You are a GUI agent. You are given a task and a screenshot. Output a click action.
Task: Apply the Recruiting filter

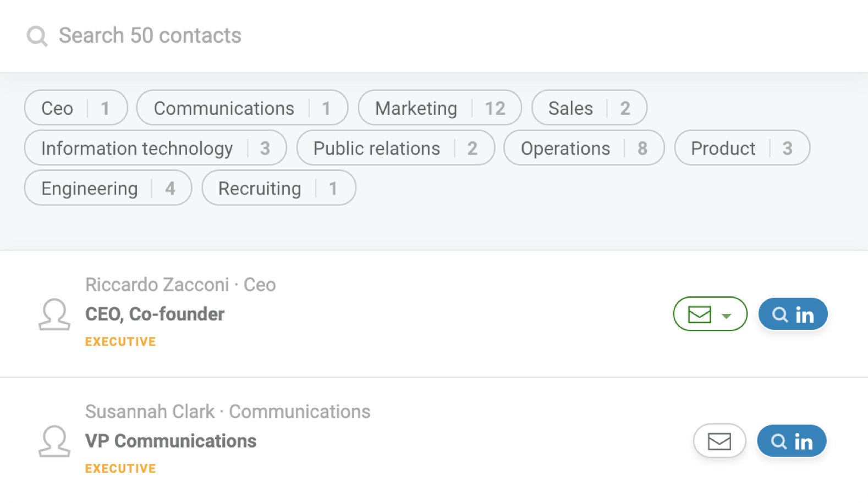click(278, 189)
